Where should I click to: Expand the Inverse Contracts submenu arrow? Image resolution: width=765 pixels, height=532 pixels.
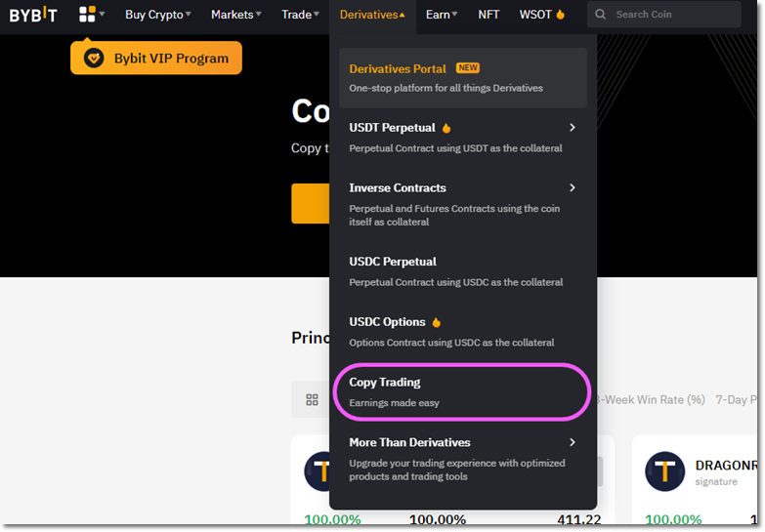click(x=573, y=187)
